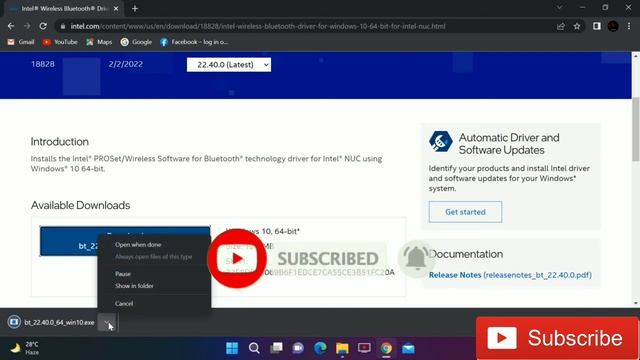The height and width of the screenshot is (360, 640).
Task: Go back to the previous page
Action: (x=11, y=26)
